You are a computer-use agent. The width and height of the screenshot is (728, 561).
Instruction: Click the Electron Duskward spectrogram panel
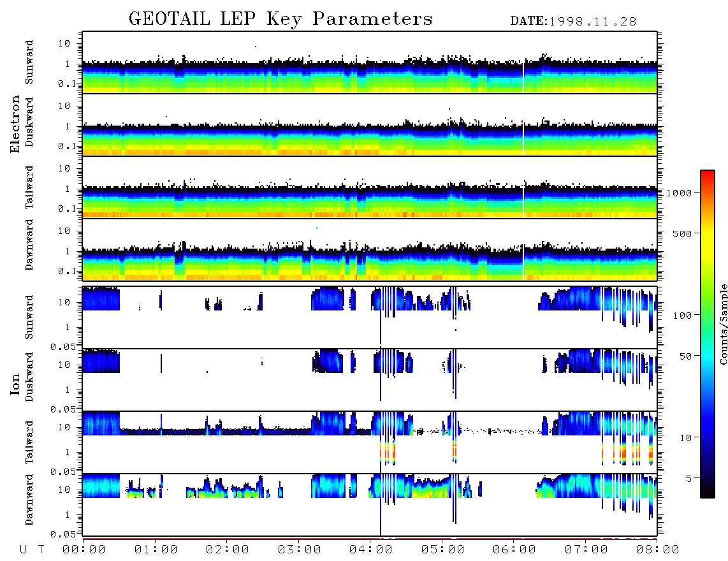click(370, 124)
